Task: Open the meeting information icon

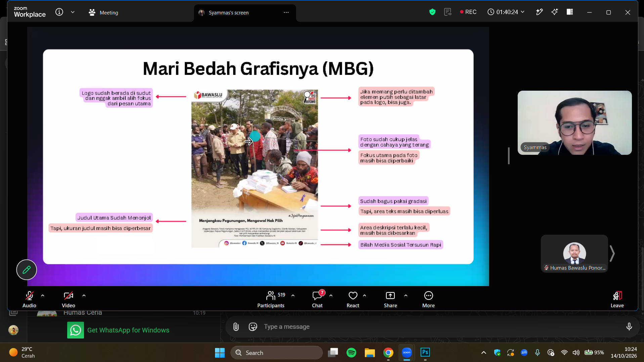Action: point(59,12)
